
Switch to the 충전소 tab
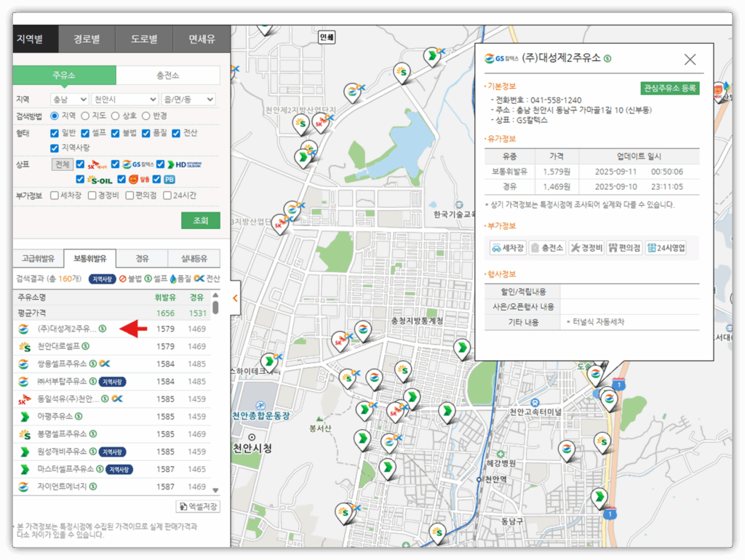click(168, 75)
